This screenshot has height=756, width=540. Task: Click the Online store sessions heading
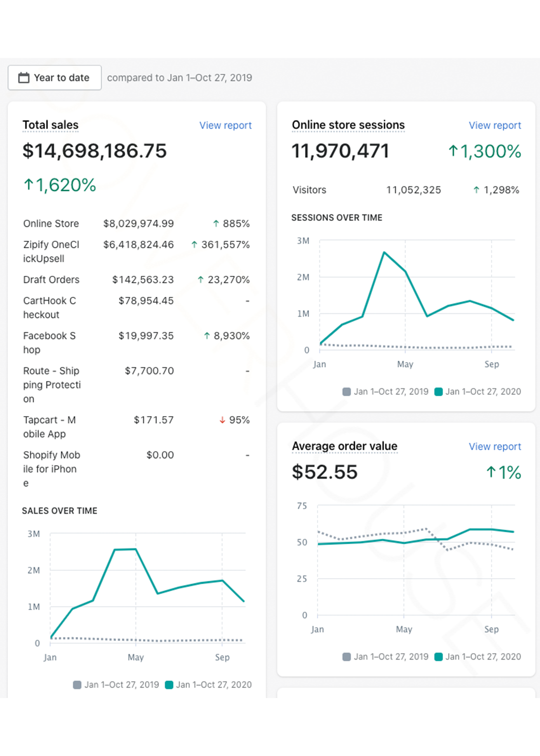348,125
